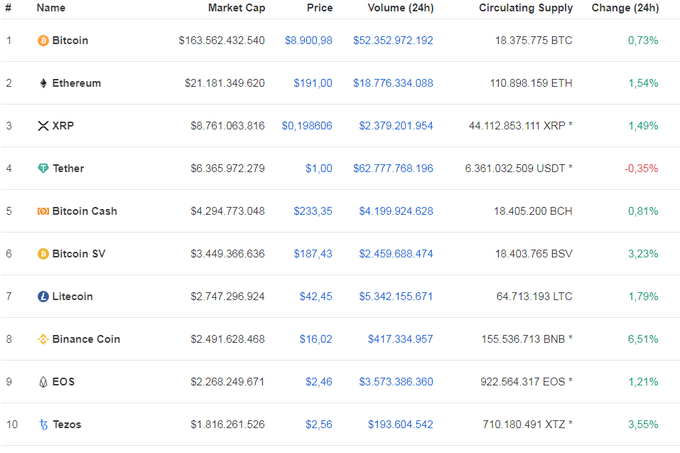Screen dimensions: 680x453
Task: Open the Tezos name link
Action: tap(67, 425)
